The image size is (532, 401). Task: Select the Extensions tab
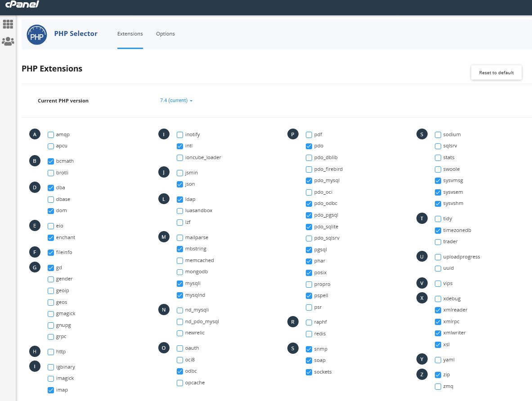coord(130,34)
